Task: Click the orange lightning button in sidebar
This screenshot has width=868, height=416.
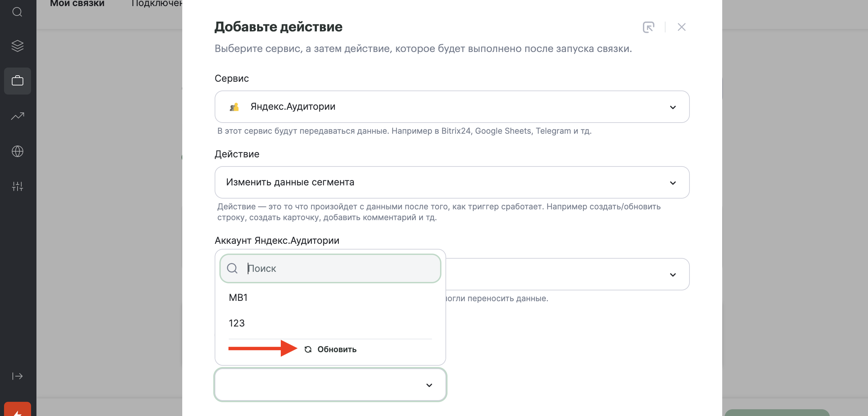Action: 17,409
